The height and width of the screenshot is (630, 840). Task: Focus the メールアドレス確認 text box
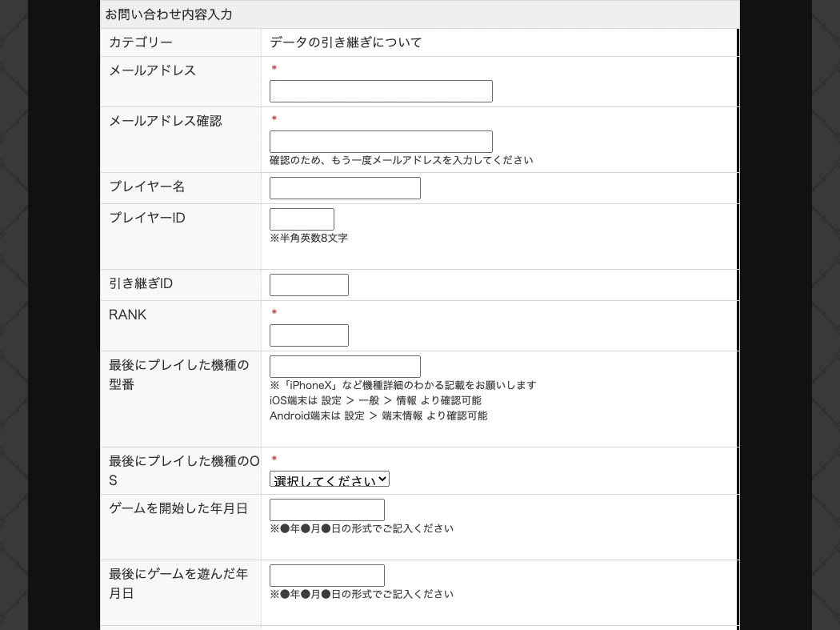tap(381, 142)
